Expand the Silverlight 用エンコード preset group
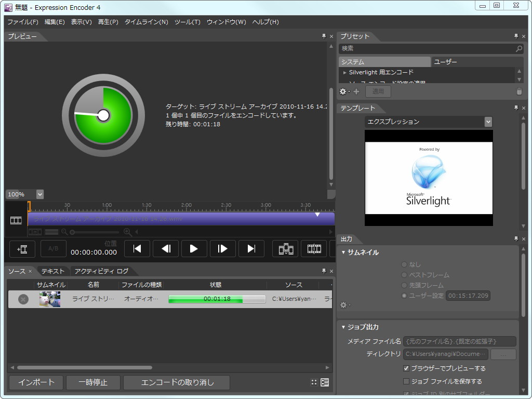Viewport: 532px width, 399px height. pyautogui.click(x=344, y=72)
